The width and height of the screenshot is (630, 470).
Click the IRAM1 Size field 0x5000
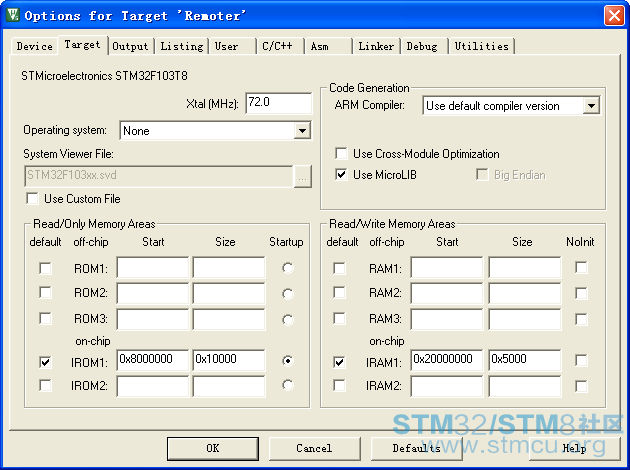click(525, 360)
